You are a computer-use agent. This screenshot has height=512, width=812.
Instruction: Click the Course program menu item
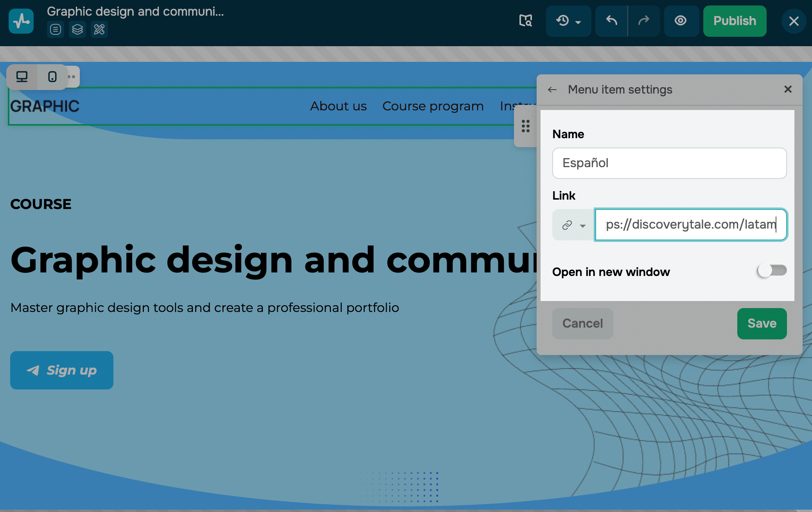click(433, 106)
